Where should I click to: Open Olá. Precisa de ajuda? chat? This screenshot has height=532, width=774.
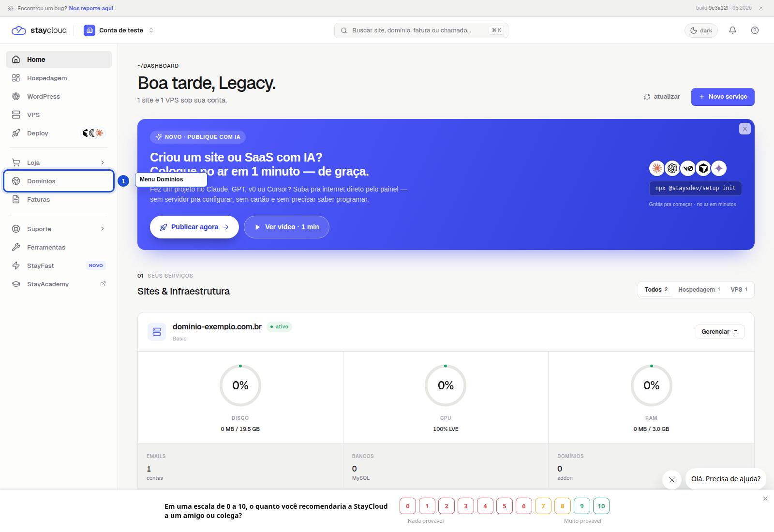(726, 479)
